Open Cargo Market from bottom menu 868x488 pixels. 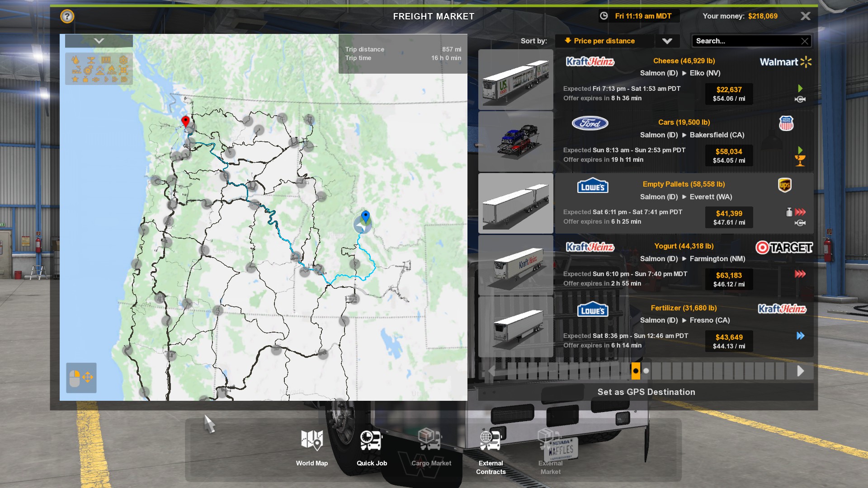coord(431,447)
